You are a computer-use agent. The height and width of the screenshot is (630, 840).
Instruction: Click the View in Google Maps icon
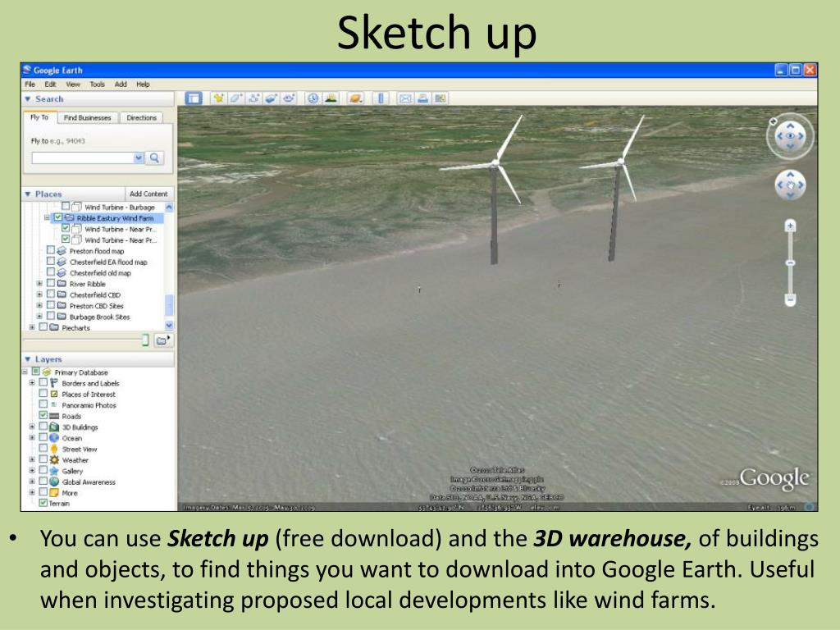(x=441, y=98)
